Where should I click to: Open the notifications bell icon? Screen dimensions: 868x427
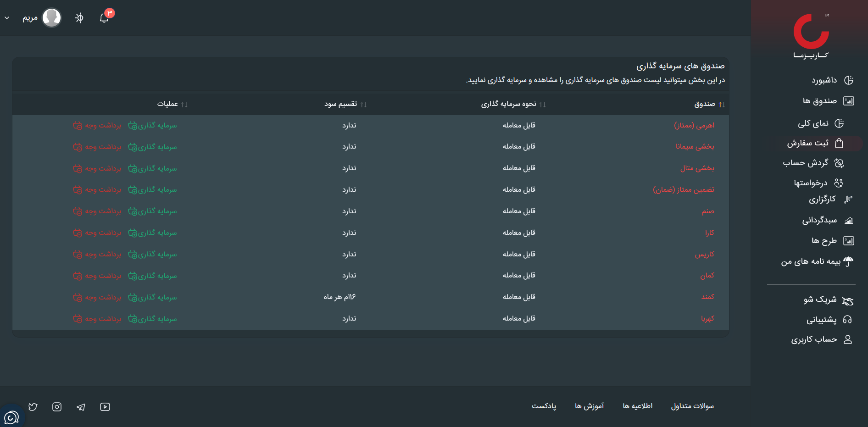[x=105, y=18]
